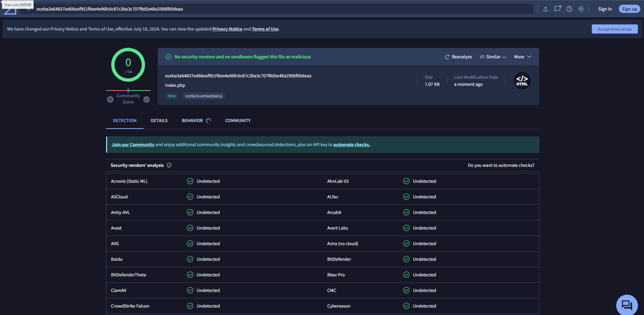Click the check icon in ClamAV row
Image resolution: width=644 pixels, height=315 pixels.
pyautogui.click(x=190, y=290)
